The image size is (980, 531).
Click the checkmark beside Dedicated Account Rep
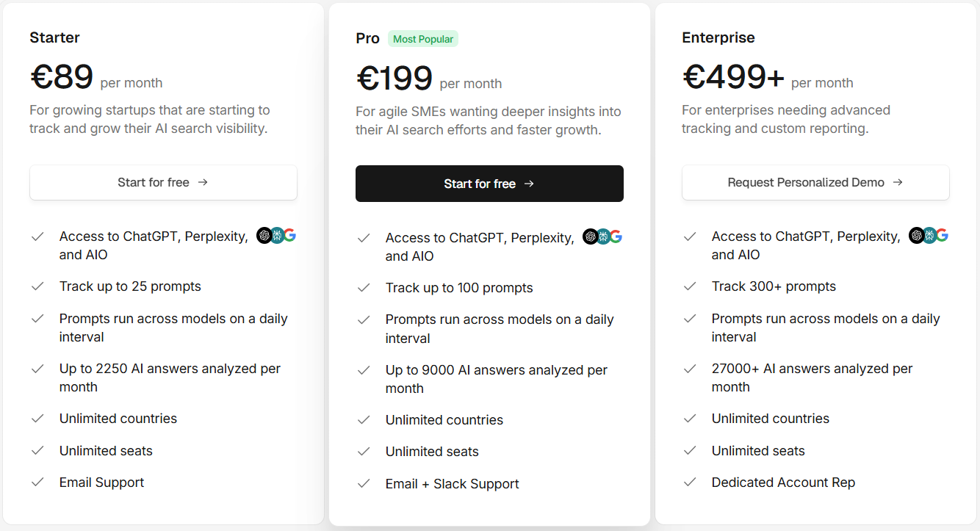tap(690, 482)
